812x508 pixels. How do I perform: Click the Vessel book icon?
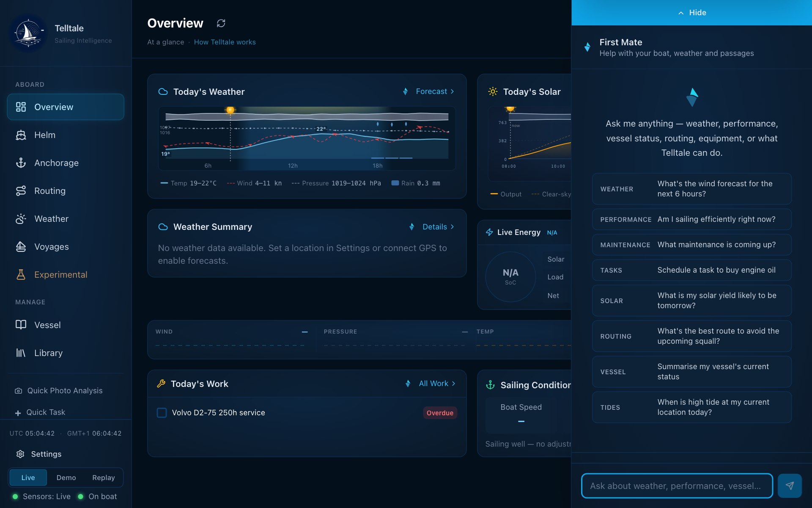coord(21,325)
